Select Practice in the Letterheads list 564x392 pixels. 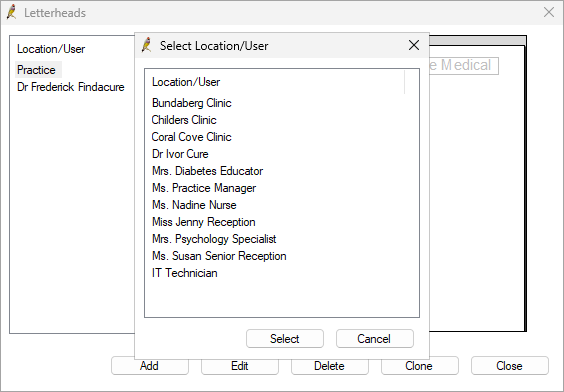(36, 70)
